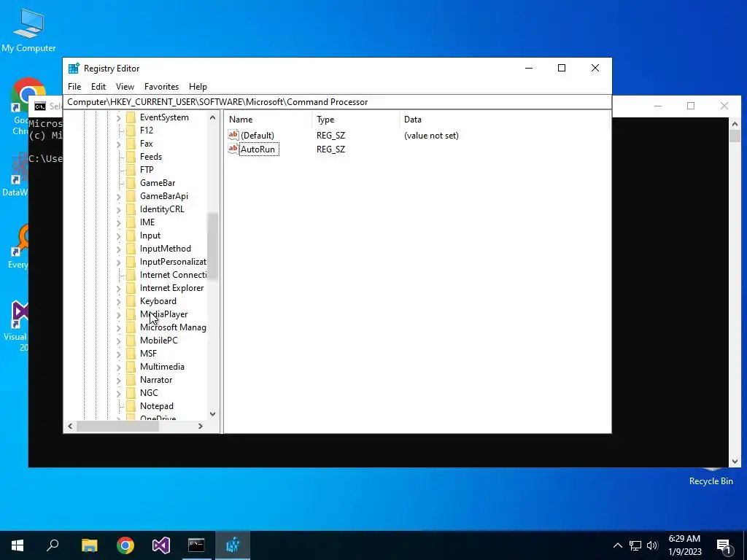Click the (Default) value name
The image size is (747, 560).
(x=258, y=136)
